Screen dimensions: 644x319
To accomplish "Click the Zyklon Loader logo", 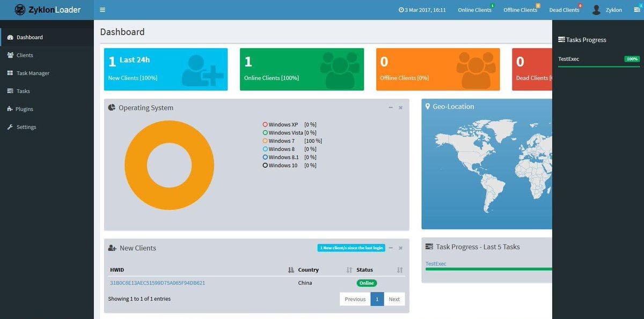I will tap(47, 10).
